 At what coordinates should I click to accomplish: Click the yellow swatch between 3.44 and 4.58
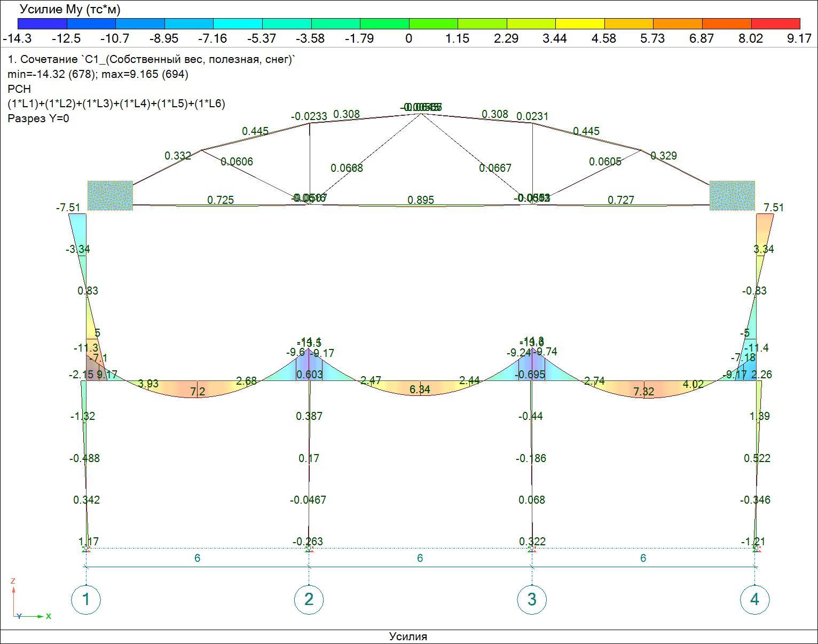click(x=580, y=23)
